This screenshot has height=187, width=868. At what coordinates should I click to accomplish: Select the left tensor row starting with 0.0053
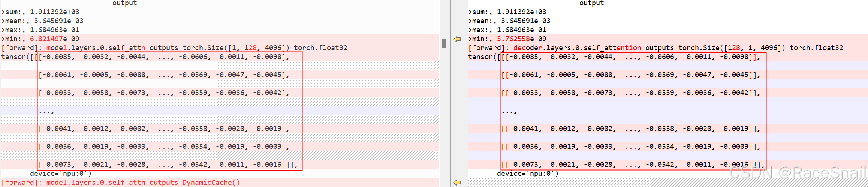click(x=164, y=93)
